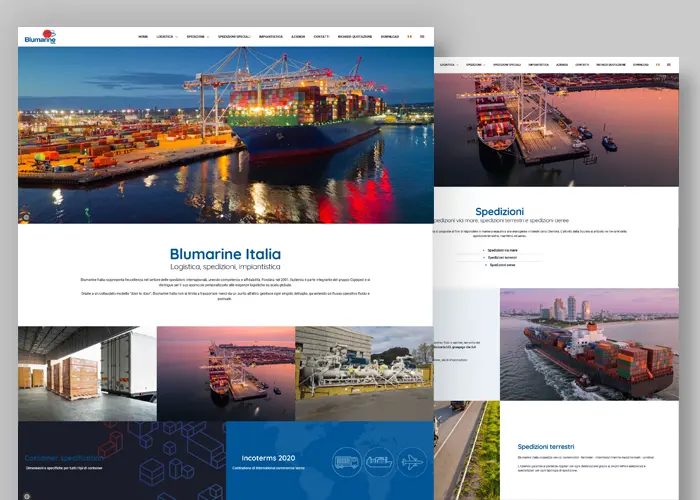Expand Logistica dropdown in the right page header

(x=449, y=65)
